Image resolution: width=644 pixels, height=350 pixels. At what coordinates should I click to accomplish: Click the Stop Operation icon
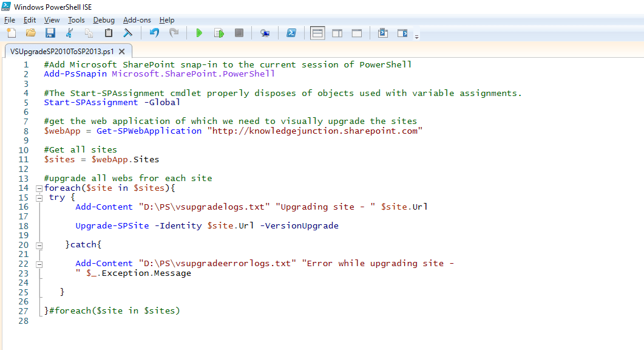[x=240, y=33]
